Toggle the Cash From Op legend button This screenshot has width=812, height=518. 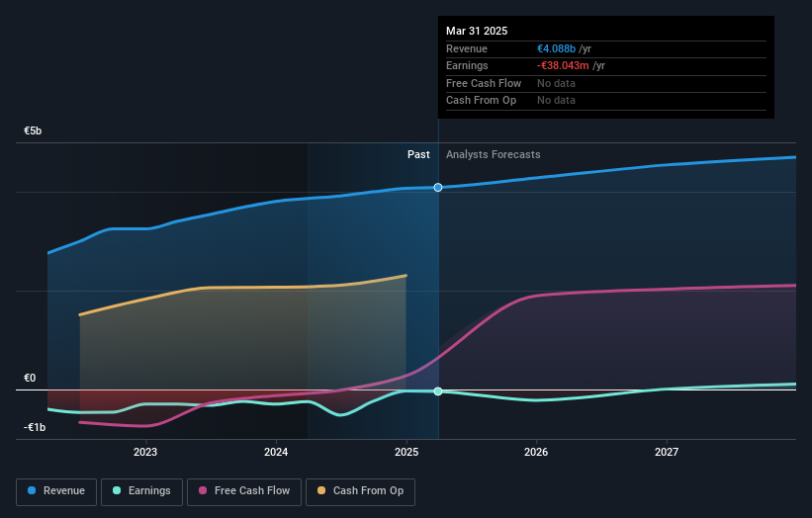pos(360,491)
